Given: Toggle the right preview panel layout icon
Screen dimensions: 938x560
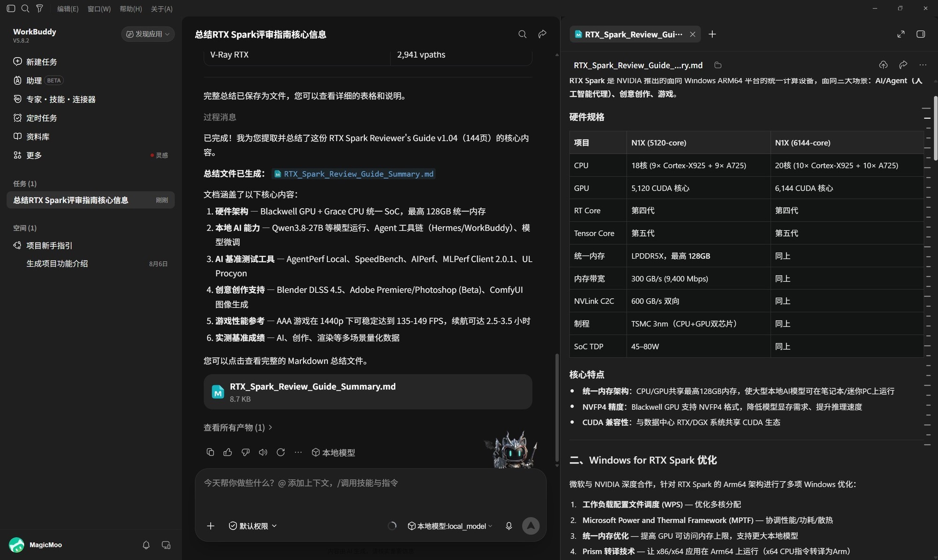Looking at the screenshot, I should pyautogui.click(x=921, y=34).
